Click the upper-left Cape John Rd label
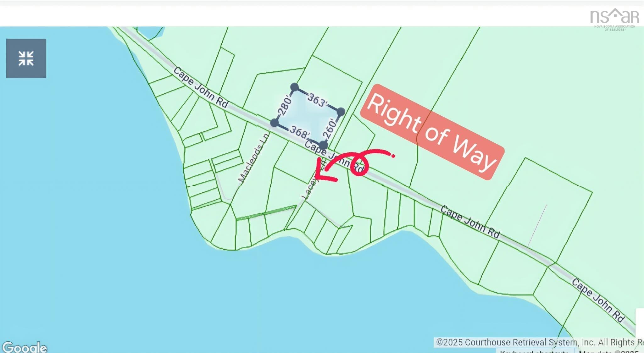The width and height of the screenshot is (644, 353). point(201,87)
